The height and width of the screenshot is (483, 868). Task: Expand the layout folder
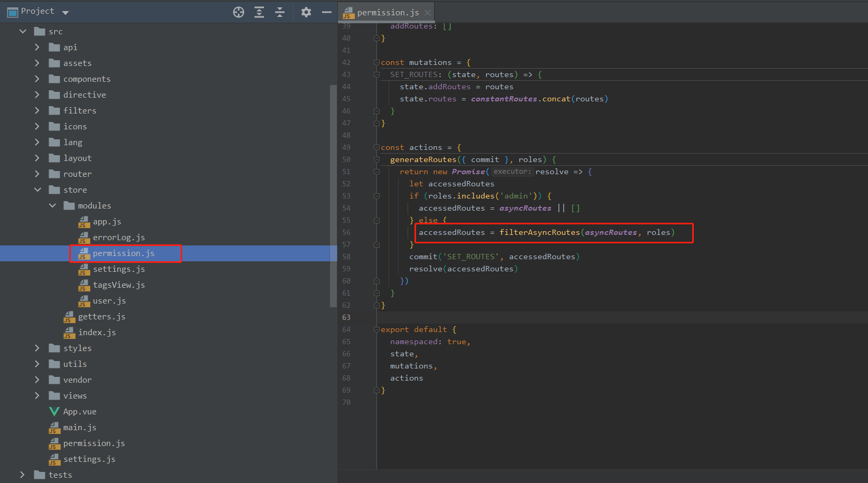37,158
